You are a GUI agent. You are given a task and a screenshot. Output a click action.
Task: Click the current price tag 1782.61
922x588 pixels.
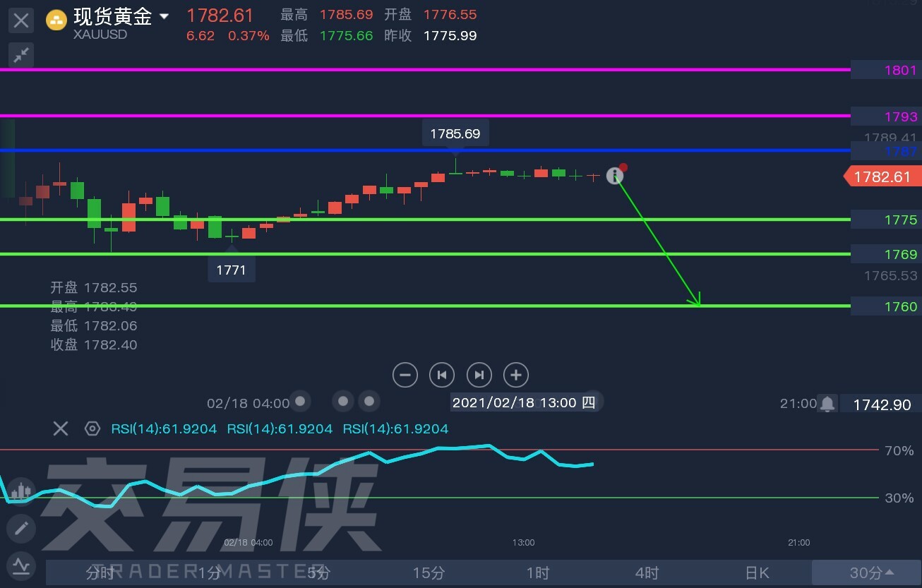882,176
